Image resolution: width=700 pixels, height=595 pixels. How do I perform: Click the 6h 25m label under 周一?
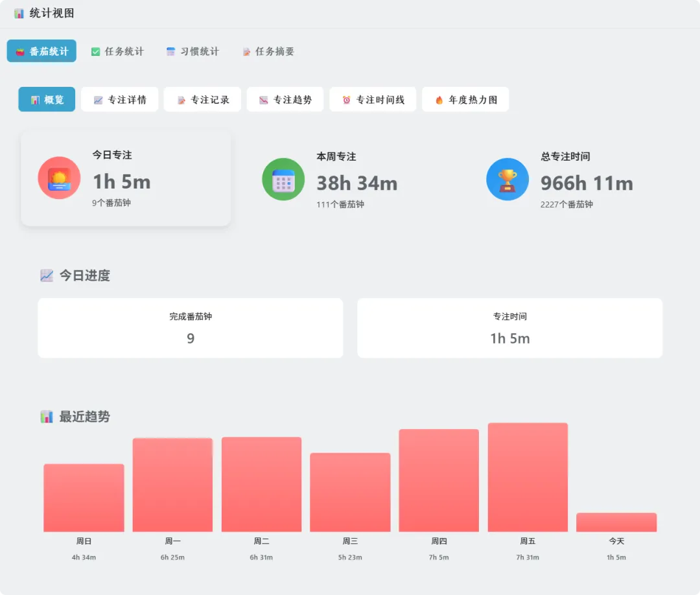[x=173, y=557]
